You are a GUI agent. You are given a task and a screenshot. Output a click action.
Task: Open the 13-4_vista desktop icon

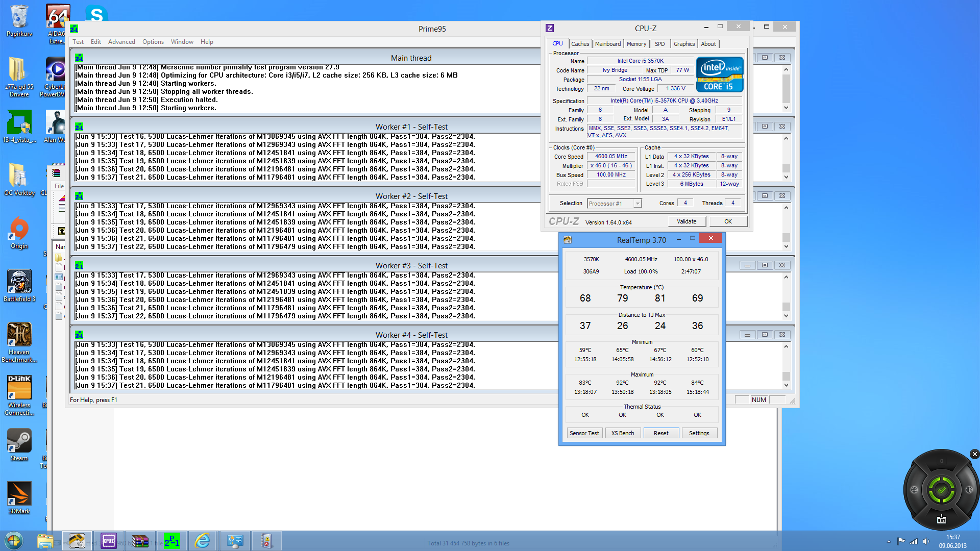click(19, 127)
